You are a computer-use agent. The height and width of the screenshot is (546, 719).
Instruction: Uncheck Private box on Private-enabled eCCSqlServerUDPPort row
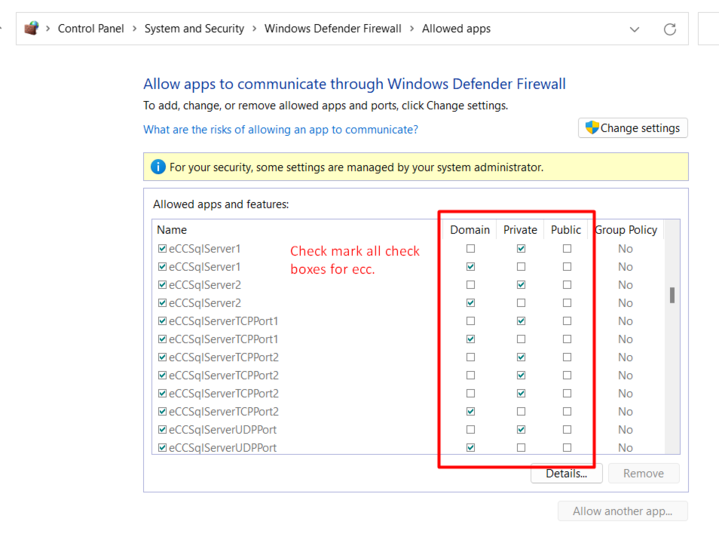(x=521, y=430)
